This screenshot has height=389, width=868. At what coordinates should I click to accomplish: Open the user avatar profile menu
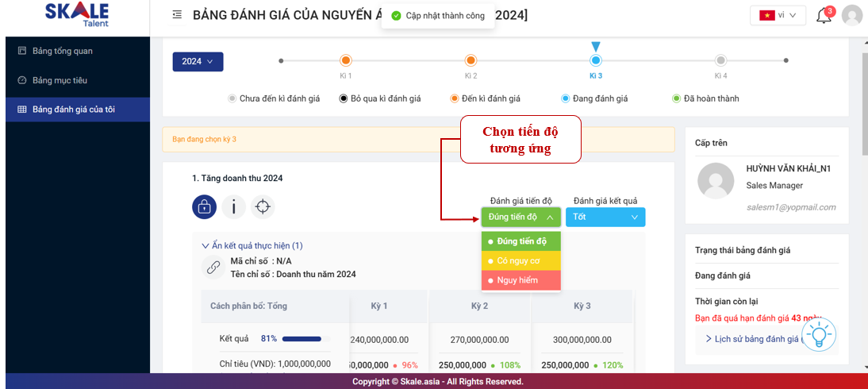pos(852,15)
